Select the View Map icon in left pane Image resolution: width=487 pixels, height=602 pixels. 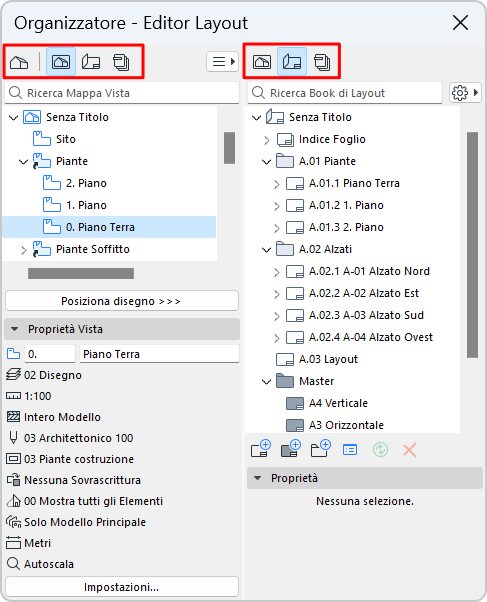point(61,62)
